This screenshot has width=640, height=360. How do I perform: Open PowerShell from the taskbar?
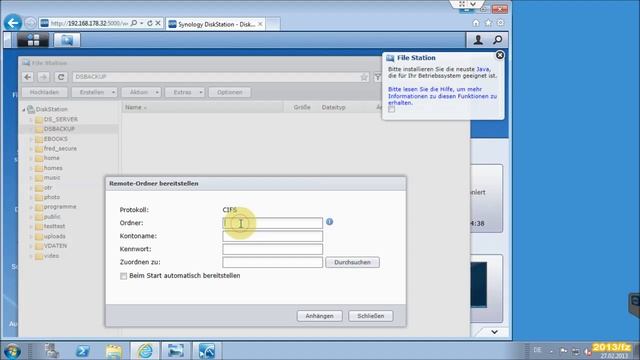(82, 351)
